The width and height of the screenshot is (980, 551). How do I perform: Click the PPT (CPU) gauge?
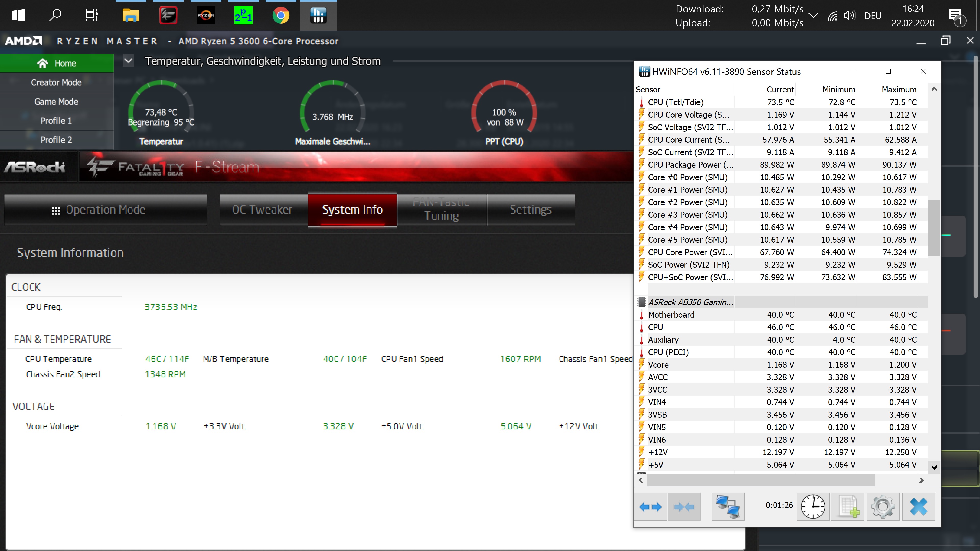click(505, 113)
